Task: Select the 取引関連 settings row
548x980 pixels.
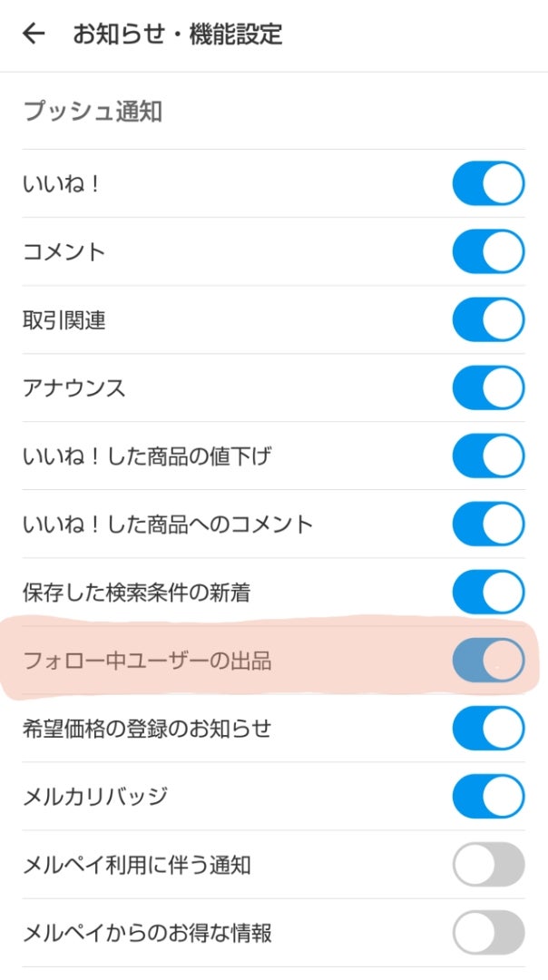Action: 64,319
